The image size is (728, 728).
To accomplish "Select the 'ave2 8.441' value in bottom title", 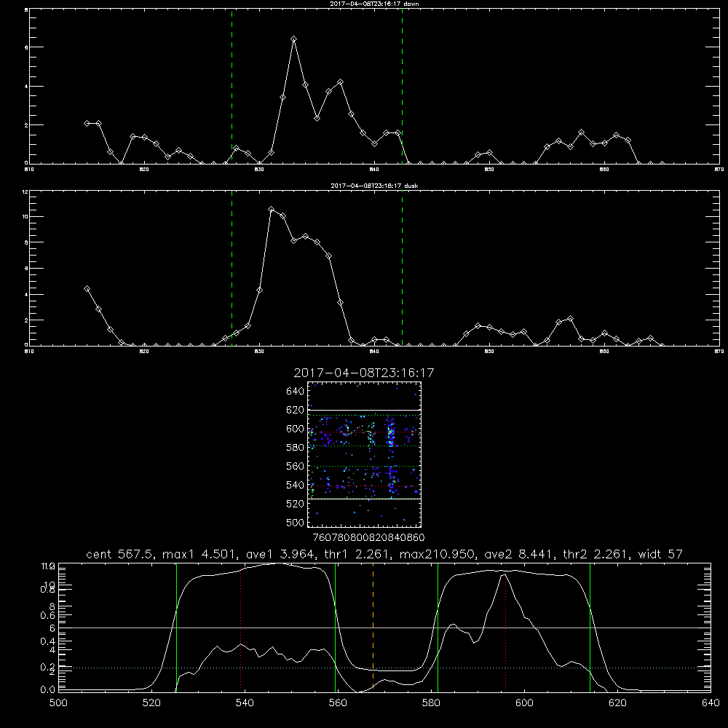I will pos(520,554).
